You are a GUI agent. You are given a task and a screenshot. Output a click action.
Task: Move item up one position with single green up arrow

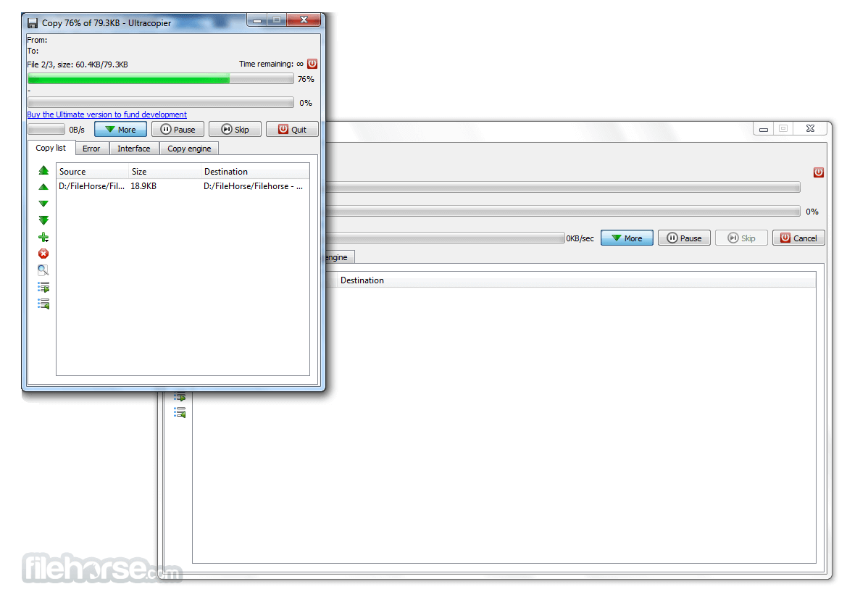tap(43, 187)
